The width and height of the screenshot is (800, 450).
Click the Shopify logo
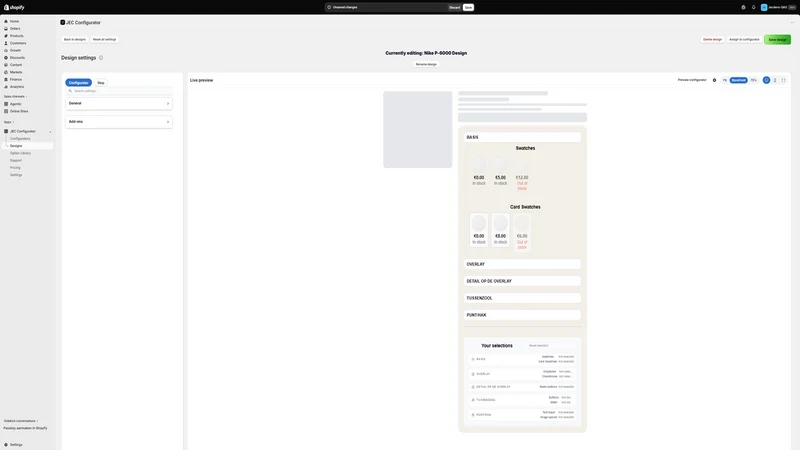click(14, 7)
